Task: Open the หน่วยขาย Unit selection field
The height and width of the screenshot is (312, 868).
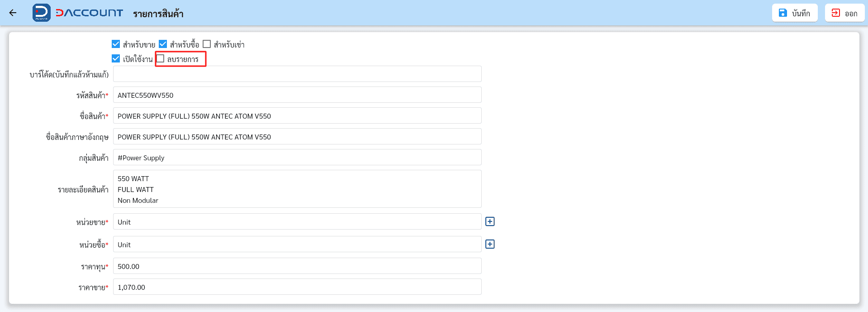Action: click(297, 222)
